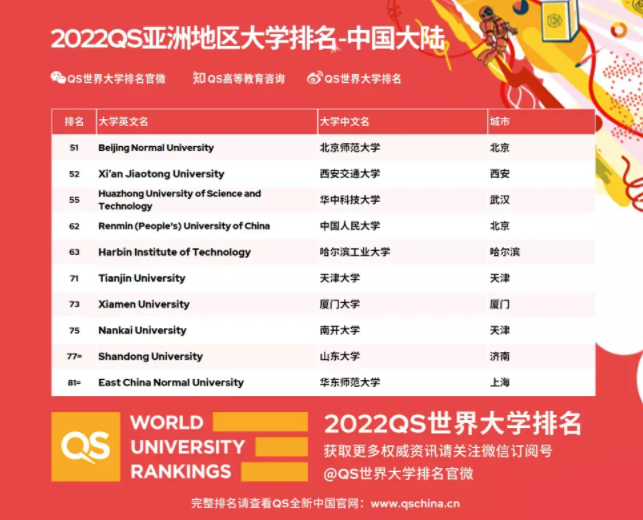
Task: Click rank number 71
Action: 74,278
